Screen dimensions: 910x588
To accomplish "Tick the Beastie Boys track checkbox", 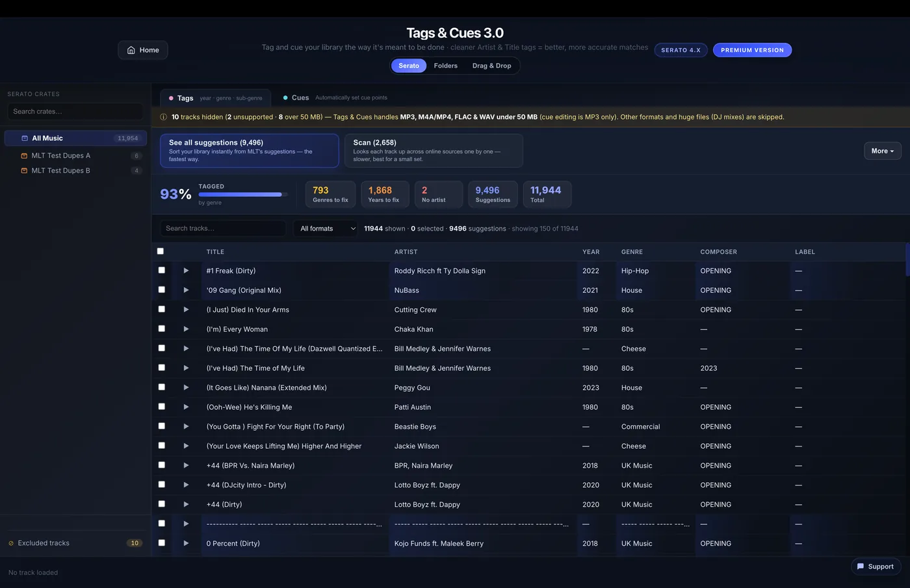I will pyautogui.click(x=162, y=426).
